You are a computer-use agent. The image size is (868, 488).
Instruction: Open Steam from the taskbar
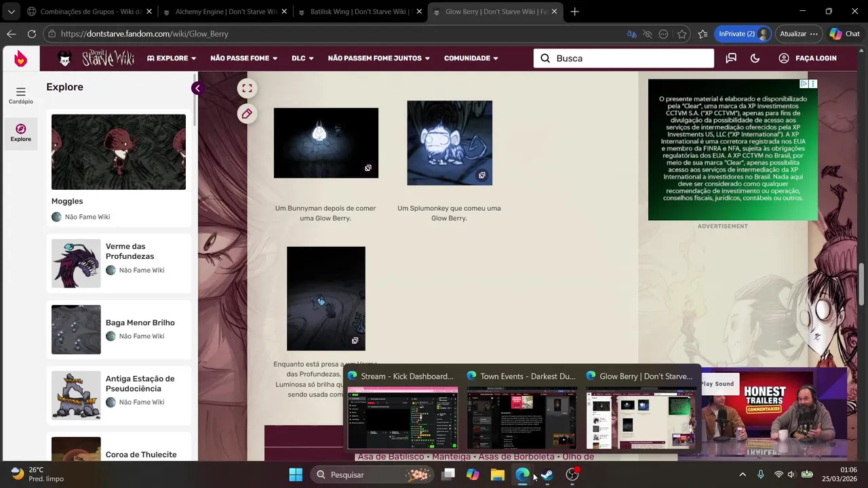click(x=547, y=474)
